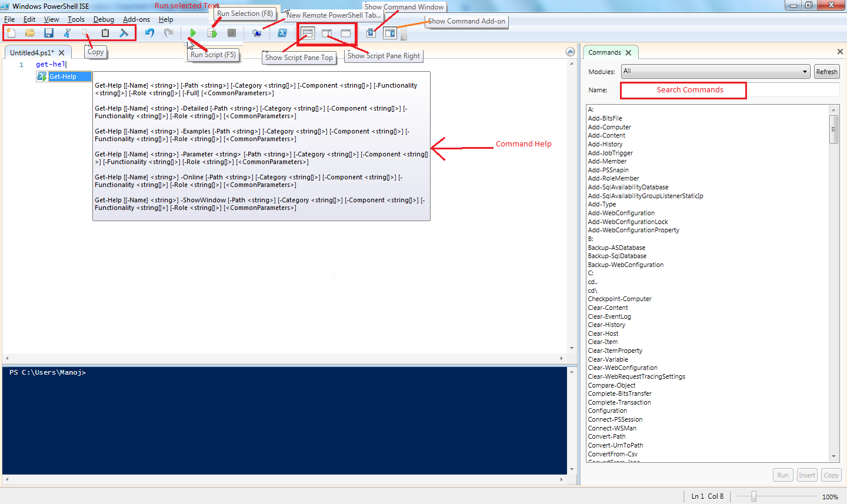This screenshot has width=847, height=504.
Task: Close the Untitled4.ps1 tab
Action: [61, 52]
